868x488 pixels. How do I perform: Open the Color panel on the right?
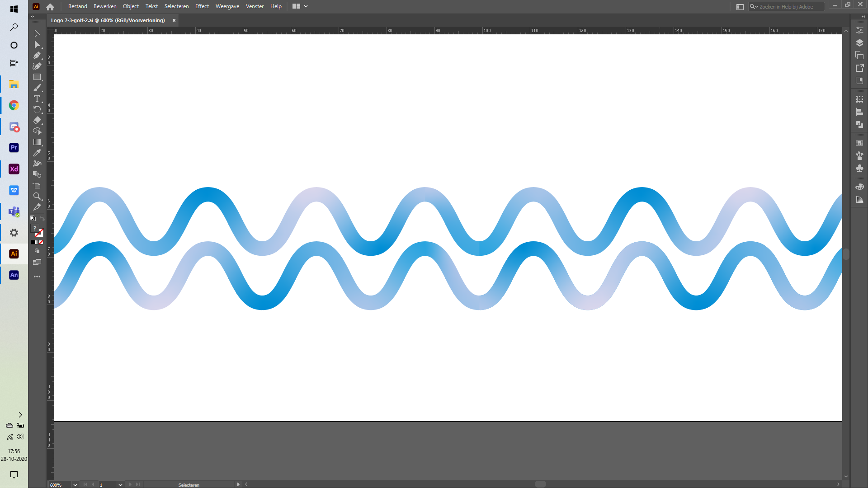tap(860, 186)
